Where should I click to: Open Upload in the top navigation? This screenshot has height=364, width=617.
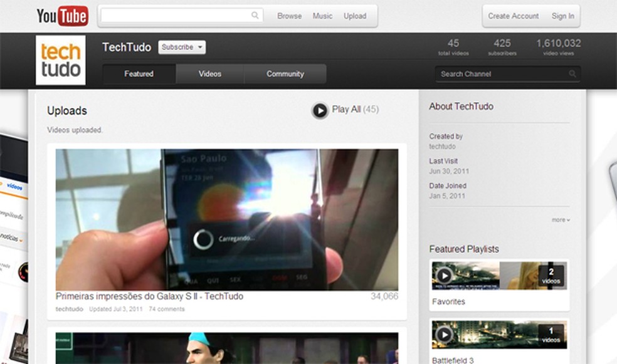tap(355, 16)
